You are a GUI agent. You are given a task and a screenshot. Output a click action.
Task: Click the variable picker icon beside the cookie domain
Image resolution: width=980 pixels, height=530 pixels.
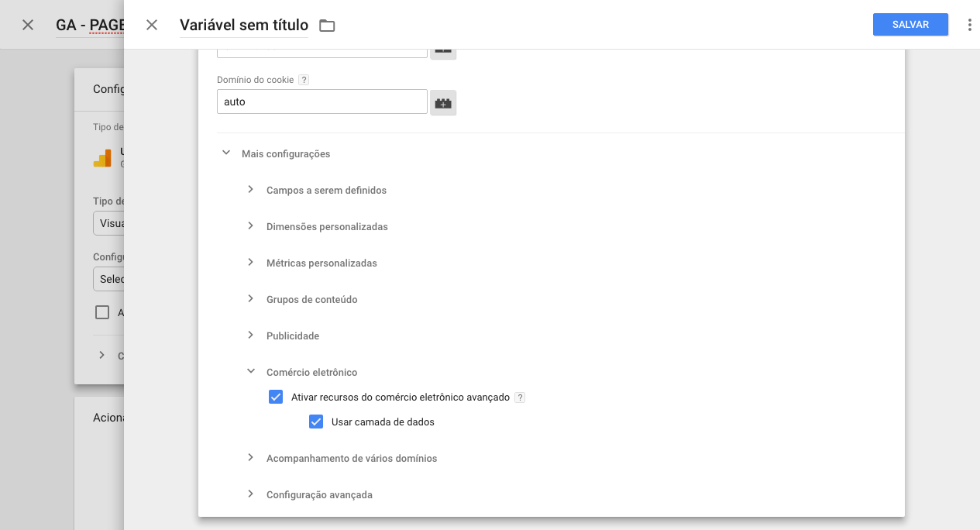pyautogui.click(x=443, y=102)
